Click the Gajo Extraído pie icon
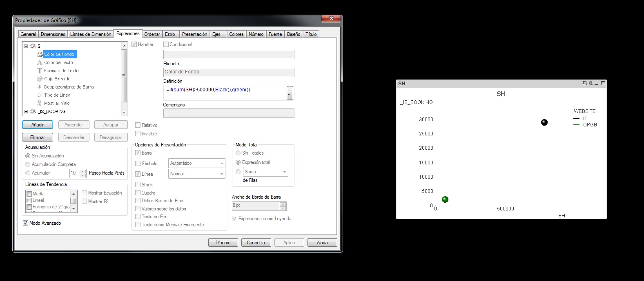Screen dimensions: 644x281 pos(40,79)
